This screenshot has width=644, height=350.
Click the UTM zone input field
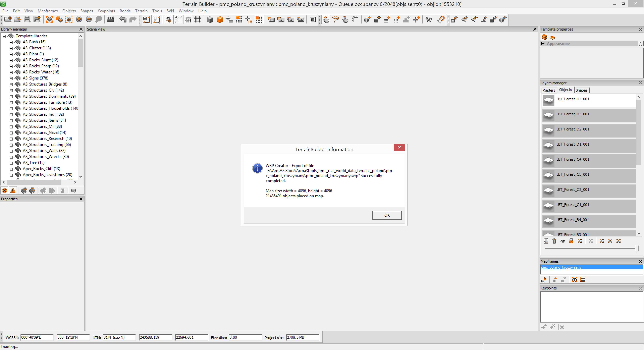point(119,337)
